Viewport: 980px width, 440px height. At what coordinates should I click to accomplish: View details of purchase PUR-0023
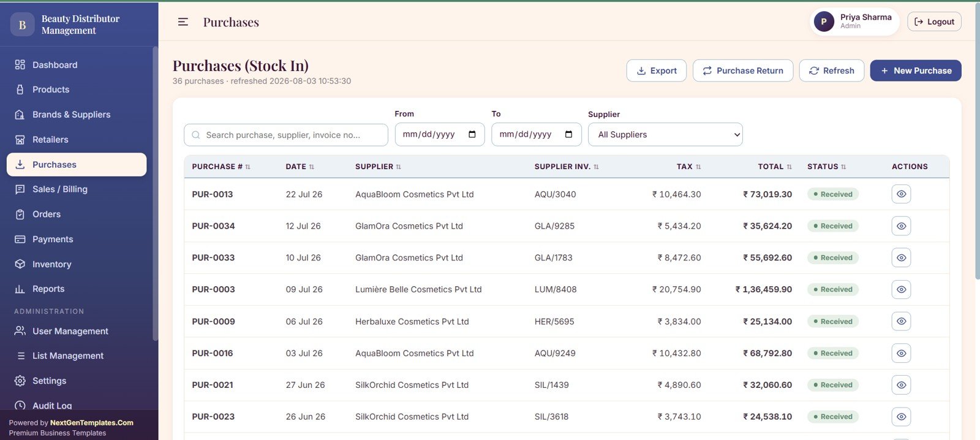(901, 417)
